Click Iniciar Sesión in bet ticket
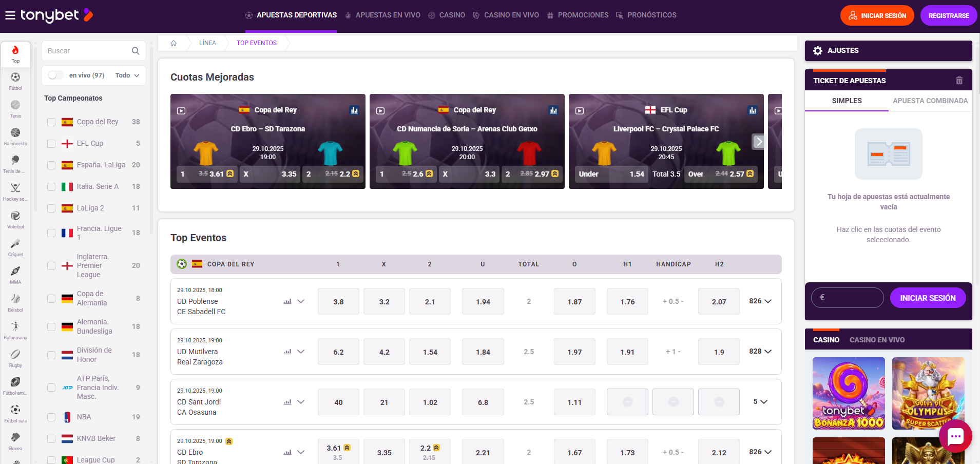980x464 pixels. (928, 298)
